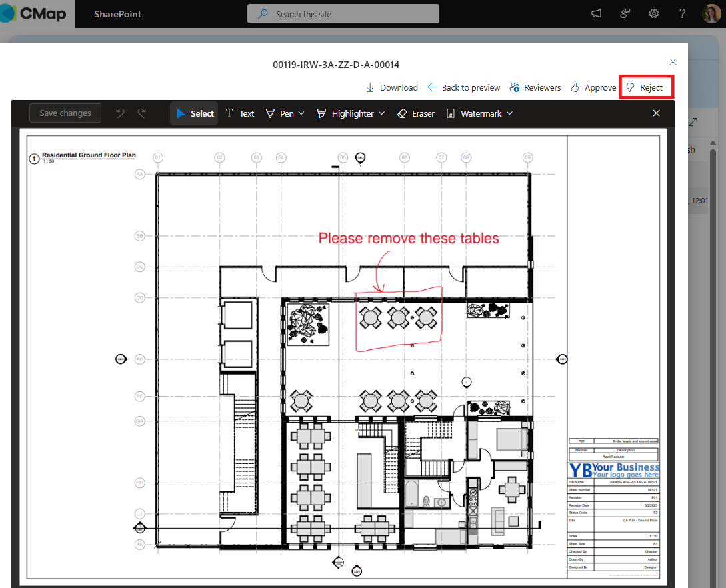Choose the Text annotation tool

pyautogui.click(x=239, y=113)
